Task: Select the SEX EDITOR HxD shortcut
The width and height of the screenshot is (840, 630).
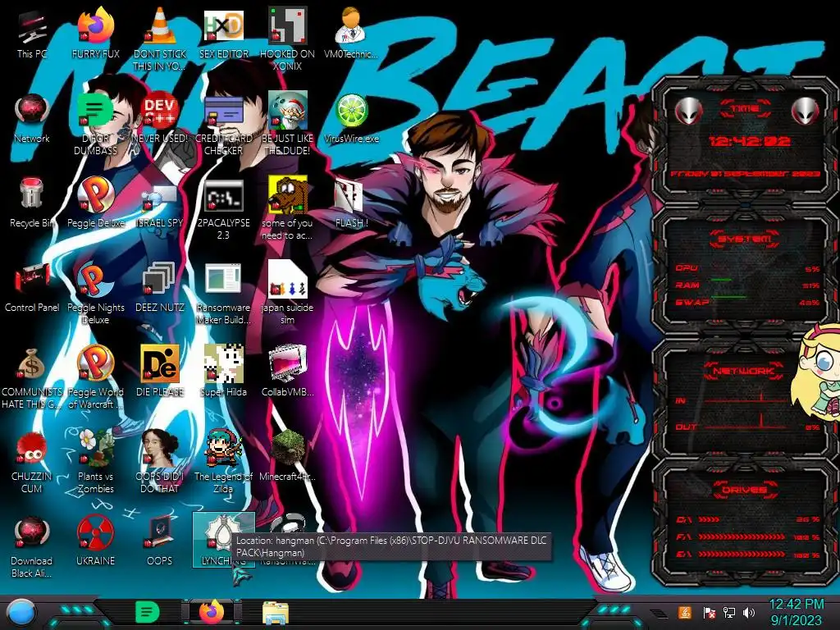Action: tap(223, 34)
